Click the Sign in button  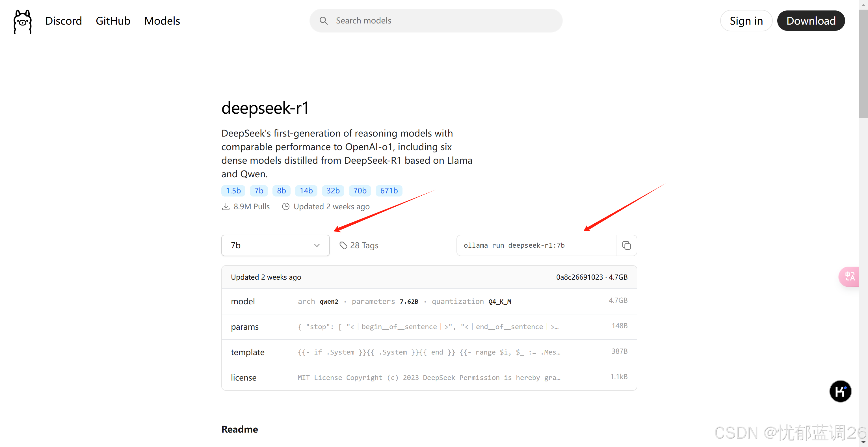[x=746, y=21]
